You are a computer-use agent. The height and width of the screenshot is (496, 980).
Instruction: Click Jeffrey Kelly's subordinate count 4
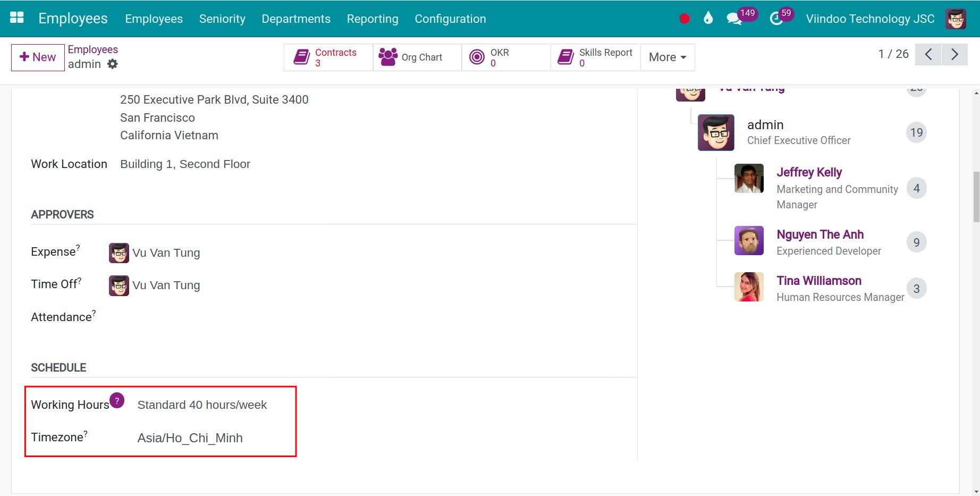pos(916,188)
